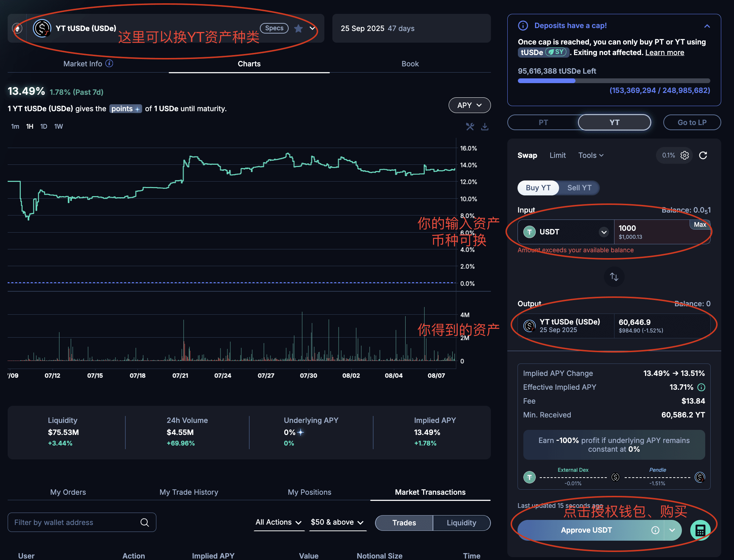This screenshot has width=734, height=560.
Task: Click the Deposits cap info icon
Action: click(523, 26)
